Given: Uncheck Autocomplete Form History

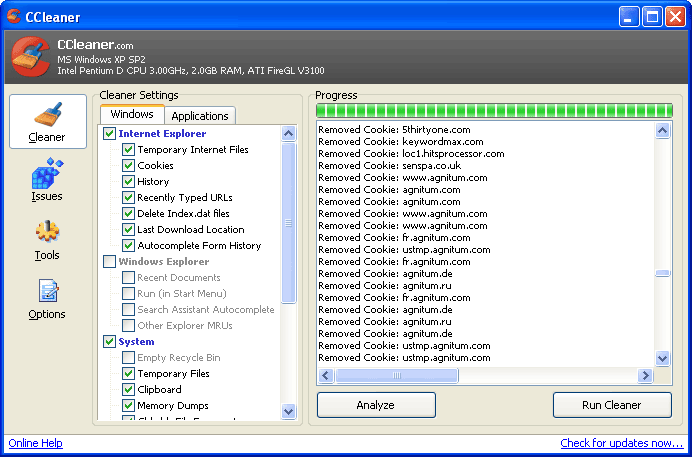Looking at the screenshot, I should pos(128,245).
